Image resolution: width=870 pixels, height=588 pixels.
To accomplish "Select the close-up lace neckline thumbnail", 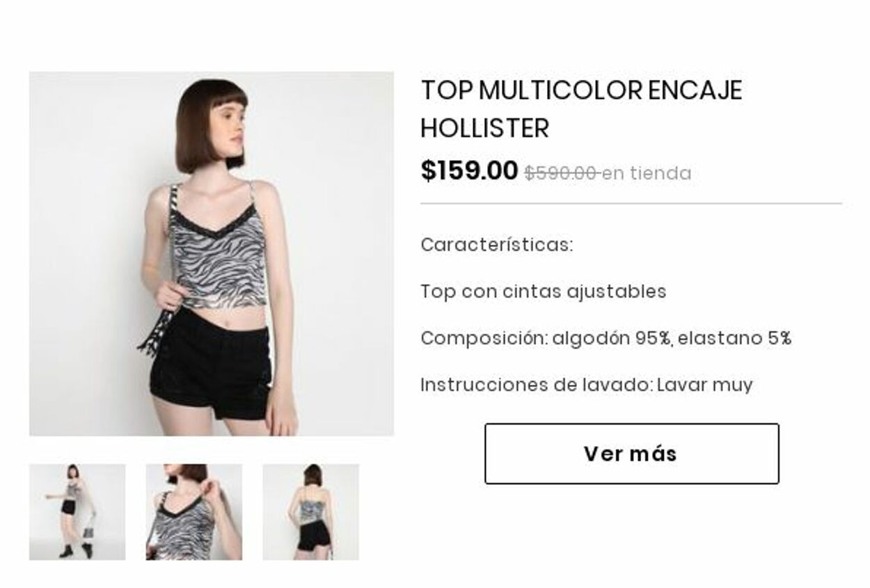I will [194, 512].
